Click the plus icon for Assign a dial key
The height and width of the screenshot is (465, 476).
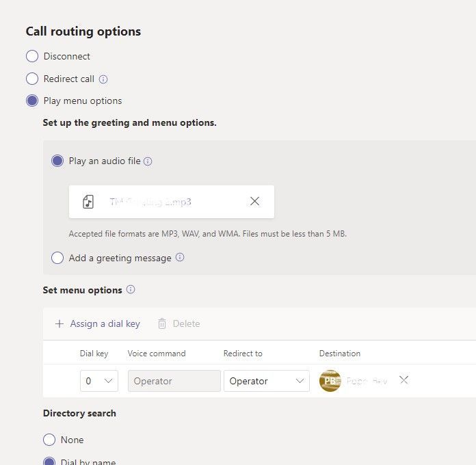pos(59,323)
